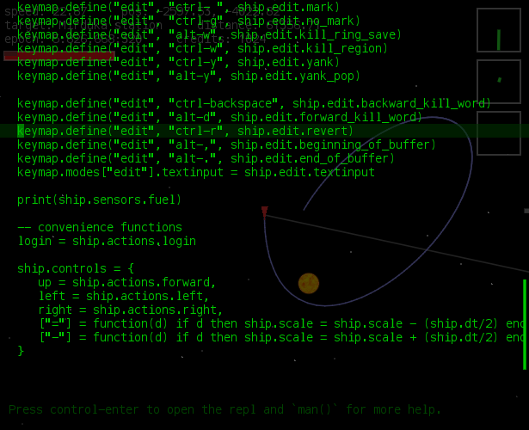
Task: Click the ["="] ship.scale minus function line
Action: tap(282, 324)
